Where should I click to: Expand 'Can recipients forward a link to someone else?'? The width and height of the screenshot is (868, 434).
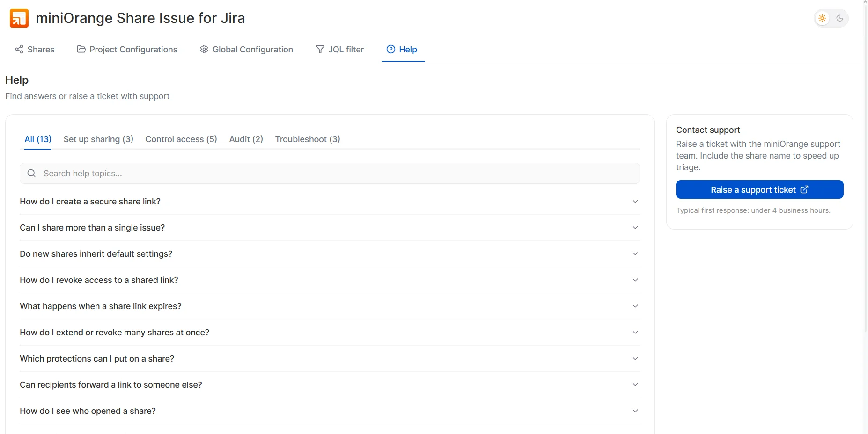tap(330, 385)
